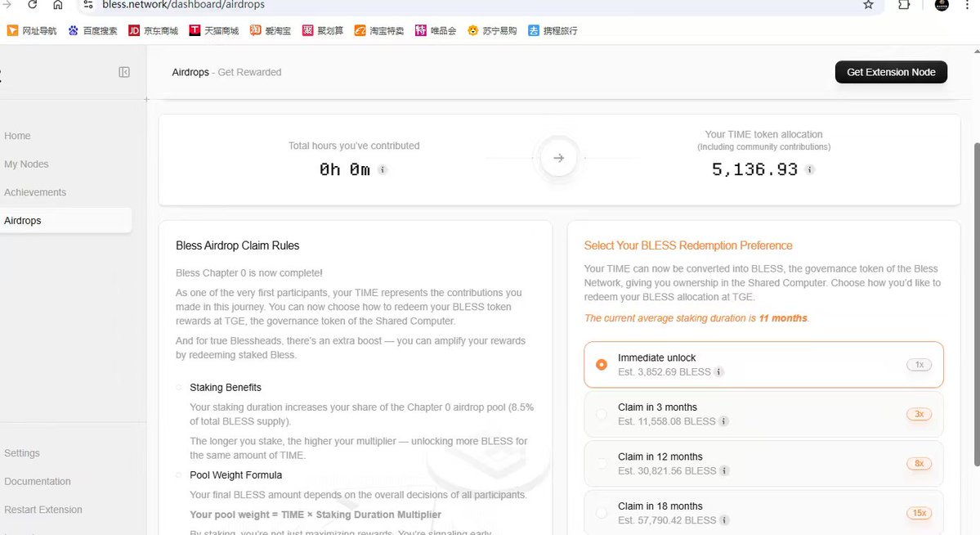
Task: Open site information icon in address bar
Action: coord(88,4)
